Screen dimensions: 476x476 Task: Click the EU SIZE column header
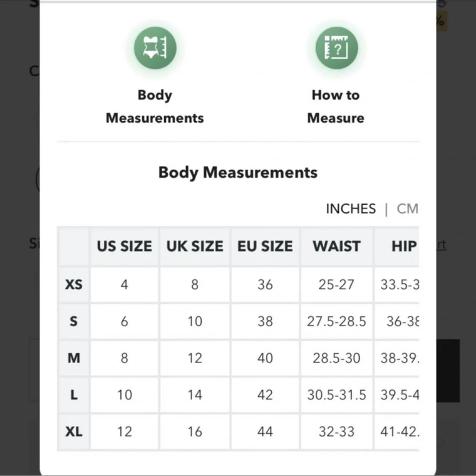(x=265, y=246)
